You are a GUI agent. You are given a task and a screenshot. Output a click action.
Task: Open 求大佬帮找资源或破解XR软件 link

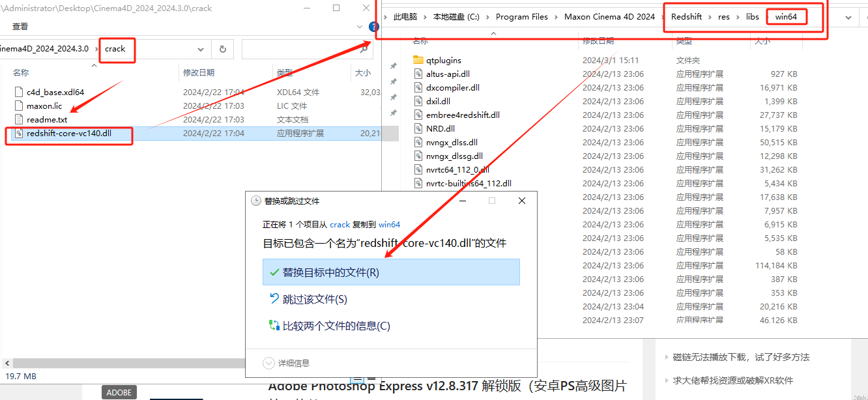click(x=733, y=380)
